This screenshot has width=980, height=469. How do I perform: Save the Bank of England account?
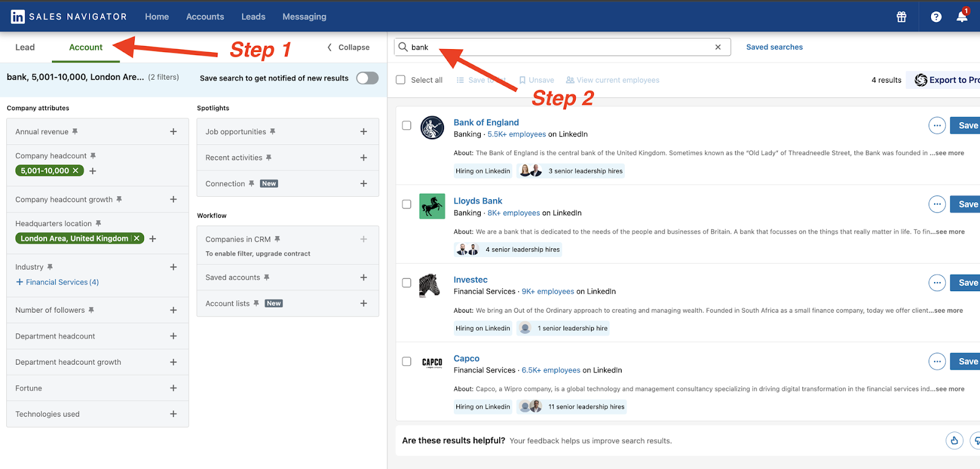[965, 126]
